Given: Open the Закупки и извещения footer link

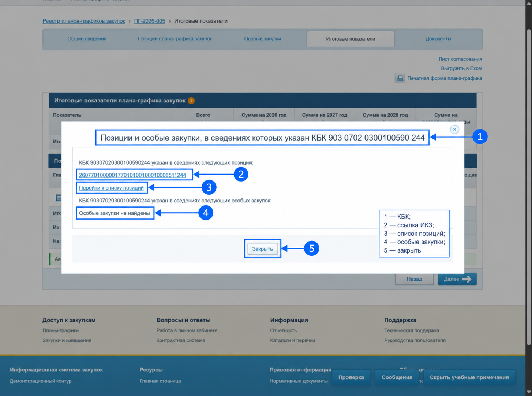Looking at the screenshot, I should tap(67, 340).
